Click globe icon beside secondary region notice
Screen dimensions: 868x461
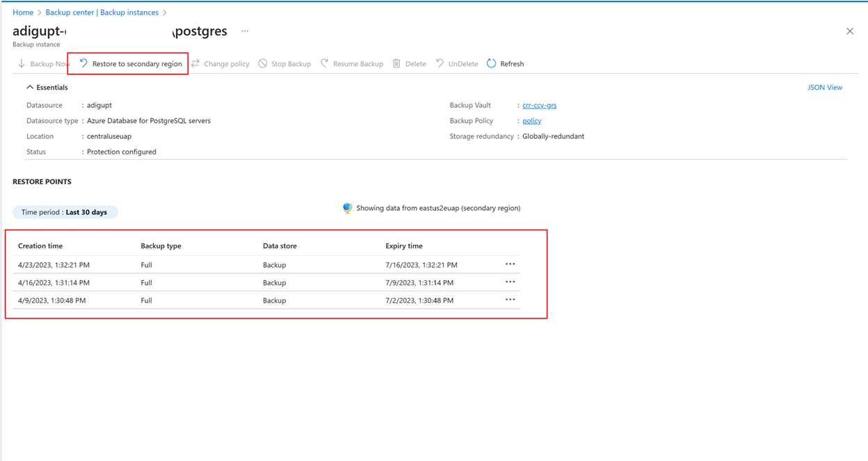(347, 208)
